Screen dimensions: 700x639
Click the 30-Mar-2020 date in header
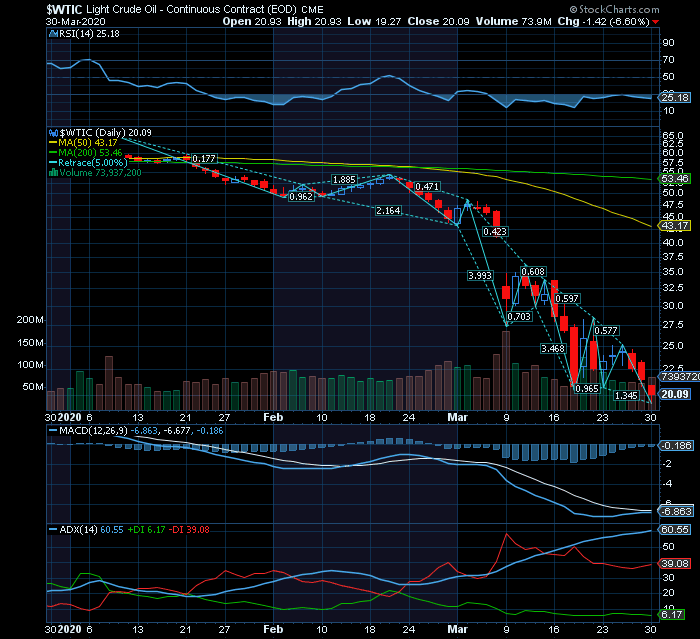coord(75,22)
